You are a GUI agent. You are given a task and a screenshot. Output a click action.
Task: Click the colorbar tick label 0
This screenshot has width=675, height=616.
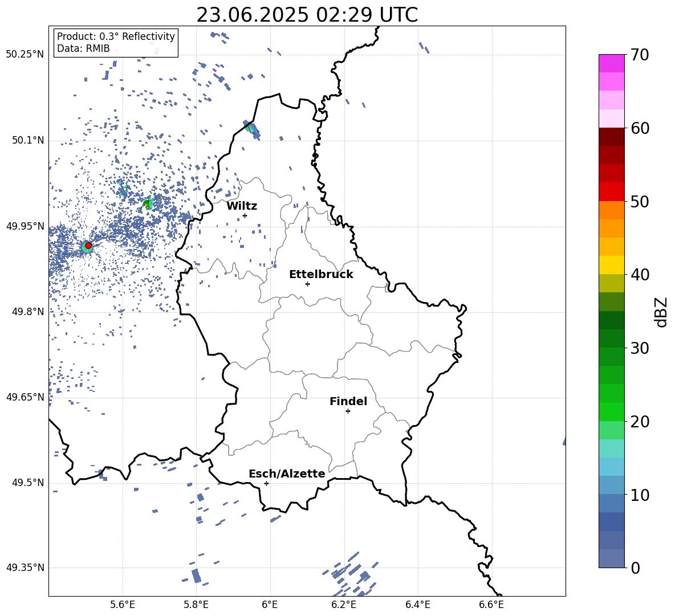[x=635, y=568]
